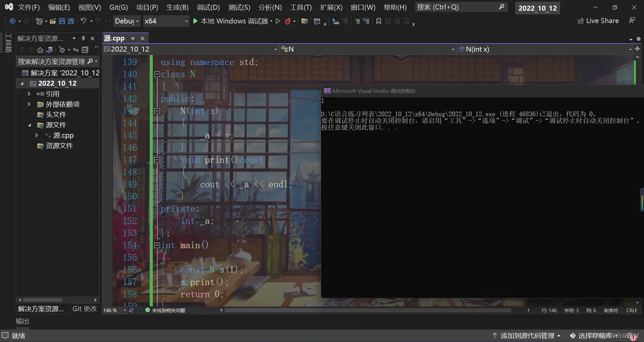
Task: Open a file with the folder icon
Action: [53, 21]
